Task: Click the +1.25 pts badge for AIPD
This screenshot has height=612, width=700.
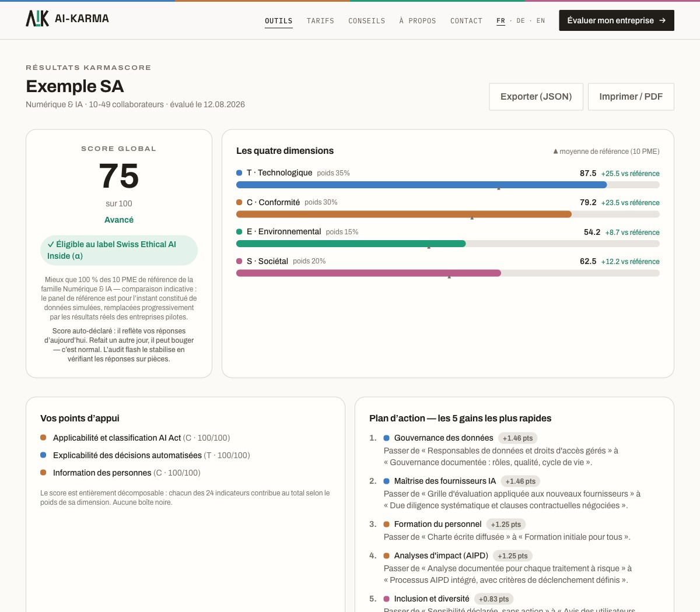Action: coord(513,556)
